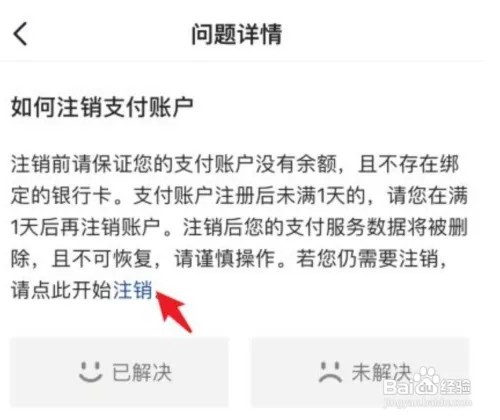Screen dimensions: 500x420
Task: Click the jingyan.baidu.com watermark URL
Action: [427, 402]
